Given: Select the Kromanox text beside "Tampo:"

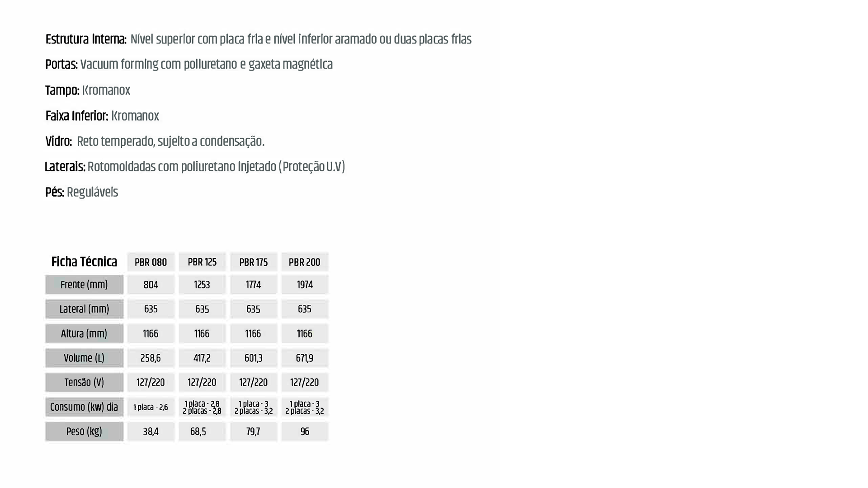Looking at the screenshot, I should (x=106, y=91).
